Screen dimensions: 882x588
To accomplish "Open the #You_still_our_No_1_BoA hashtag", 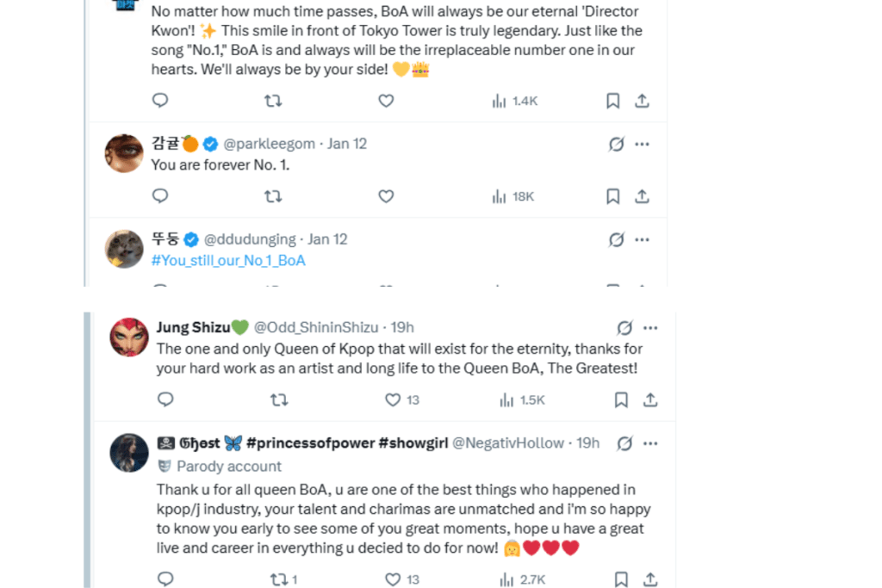I will click(228, 260).
